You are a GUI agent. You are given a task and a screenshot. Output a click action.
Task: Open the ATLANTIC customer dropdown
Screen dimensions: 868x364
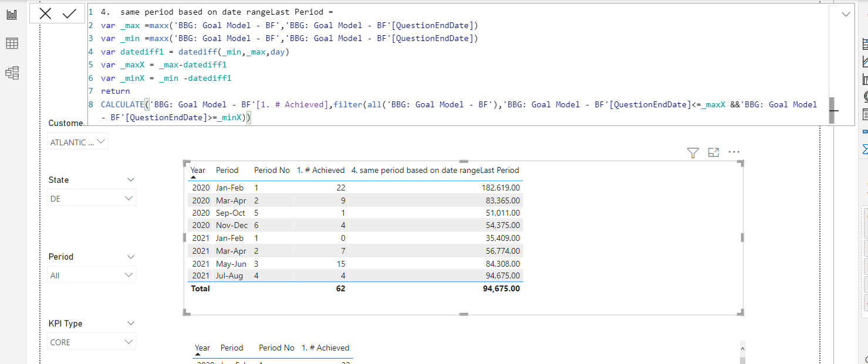(77, 142)
